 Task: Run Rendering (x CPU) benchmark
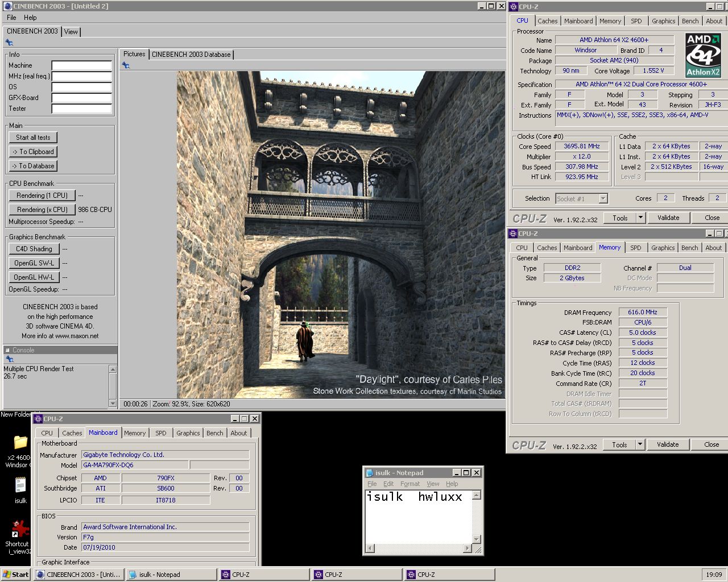coord(42,210)
